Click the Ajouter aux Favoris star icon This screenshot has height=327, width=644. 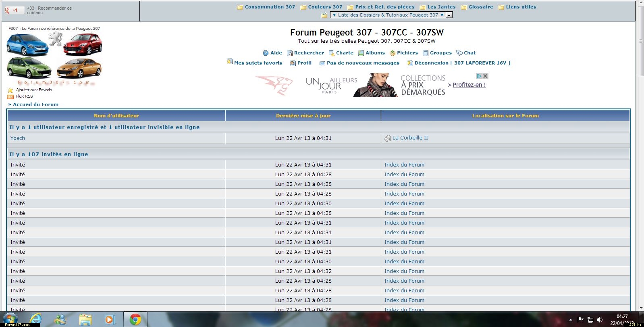point(10,90)
